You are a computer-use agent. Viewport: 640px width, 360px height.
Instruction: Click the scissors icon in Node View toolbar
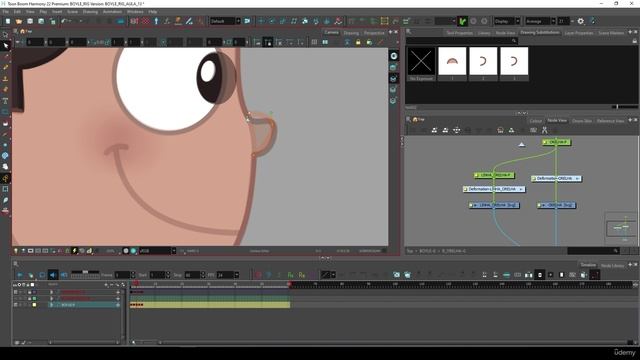(544, 130)
